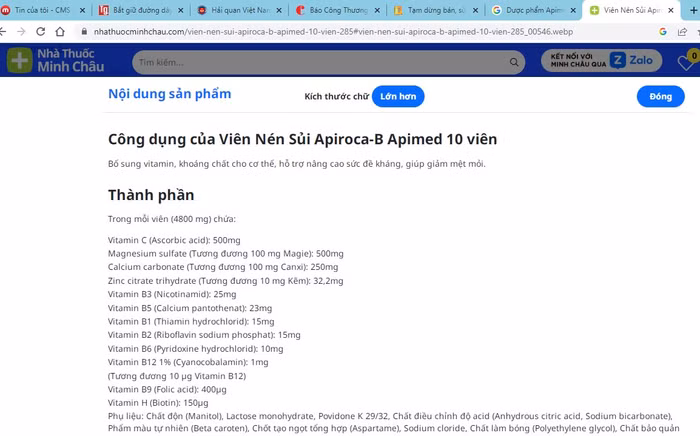
Task: Click the Lớn hơn font size button
Action: [398, 96]
